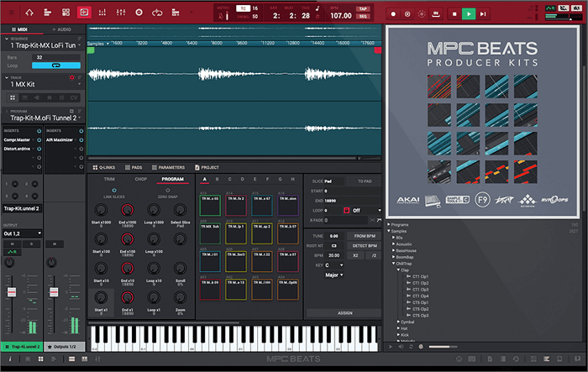
Task: Click the Record button in transport bar
Action: pyautogui.click(x=394, y=13)
